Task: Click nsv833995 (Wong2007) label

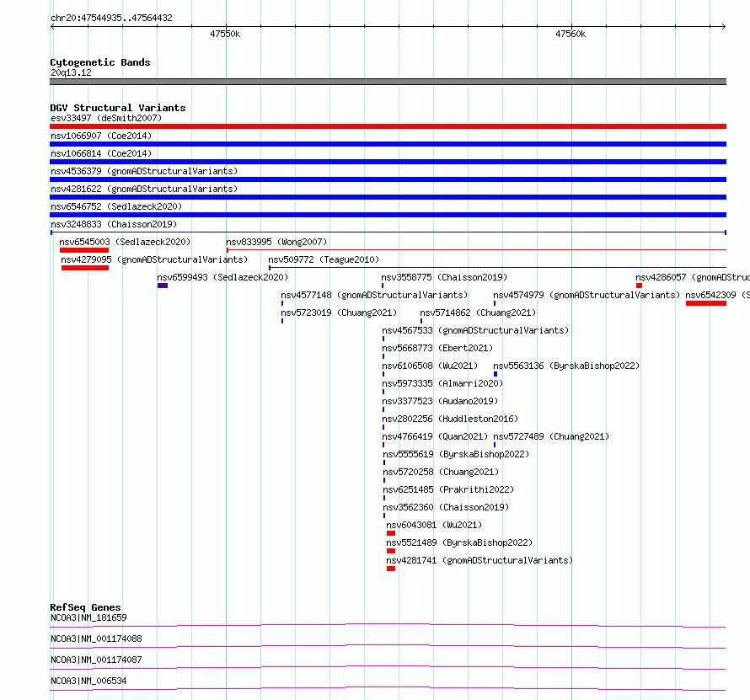Action: (276, 242)
